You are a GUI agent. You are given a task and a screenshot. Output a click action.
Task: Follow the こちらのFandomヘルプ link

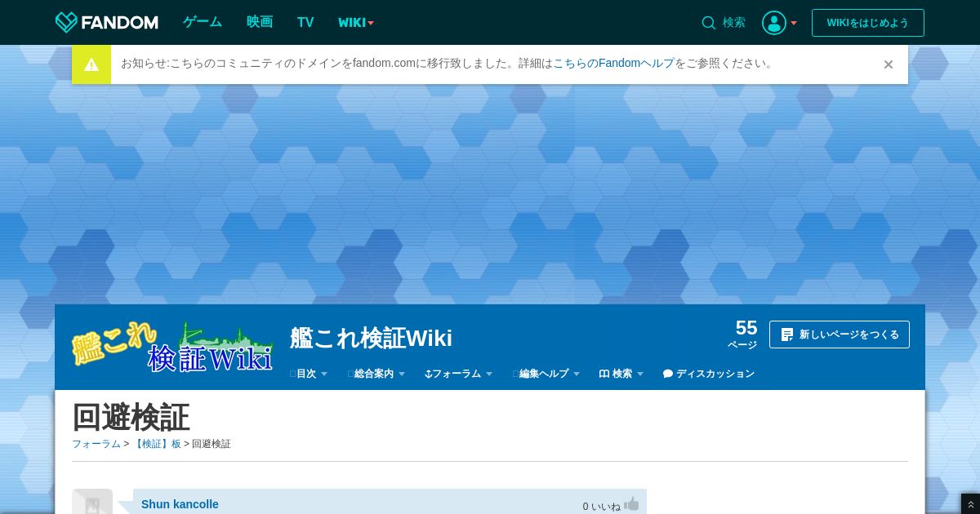pos(614,63)
